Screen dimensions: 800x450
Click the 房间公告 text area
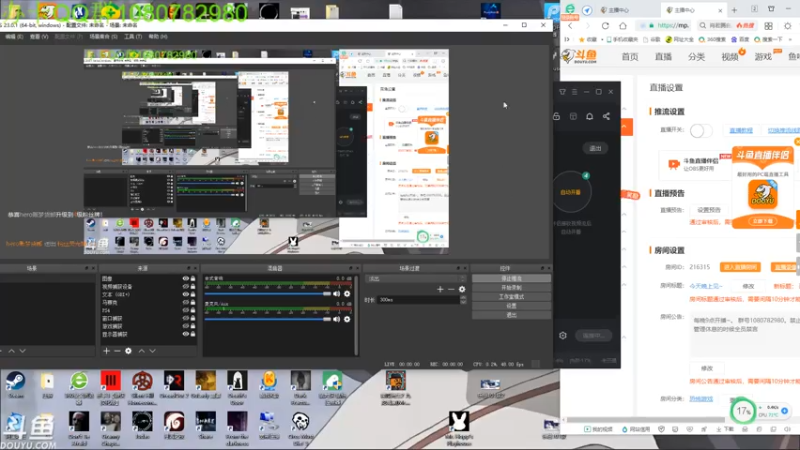(x=745, y=335)
